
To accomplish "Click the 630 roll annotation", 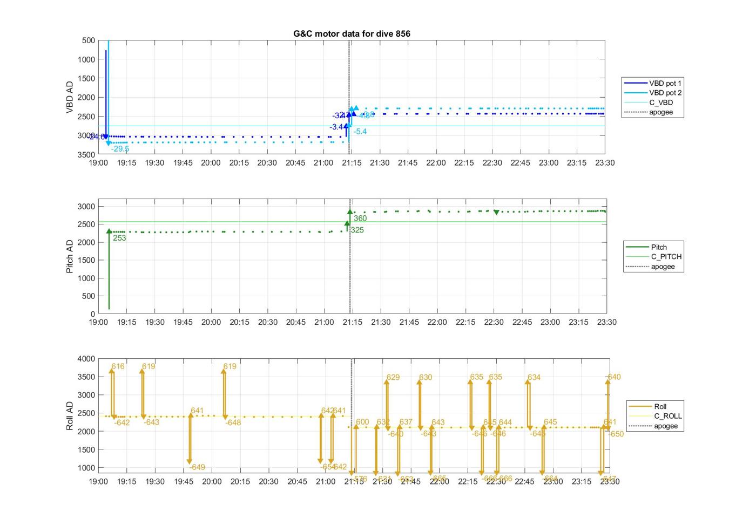I will [x=426, y=377].
